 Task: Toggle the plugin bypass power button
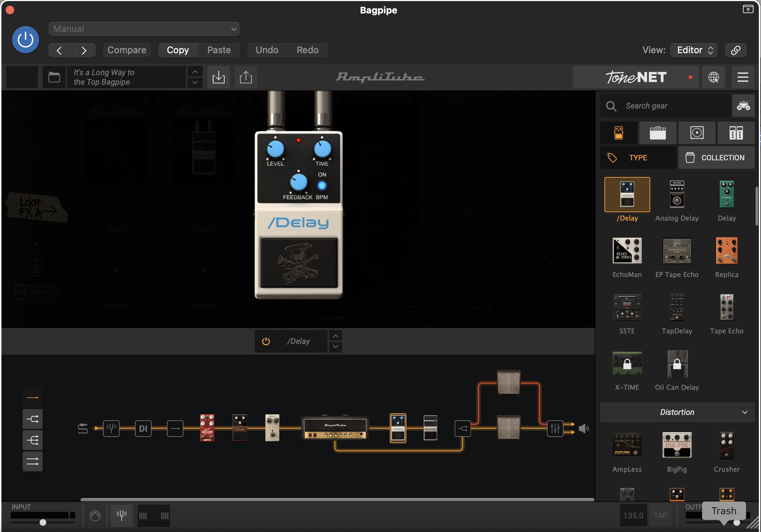pos(26,40)
